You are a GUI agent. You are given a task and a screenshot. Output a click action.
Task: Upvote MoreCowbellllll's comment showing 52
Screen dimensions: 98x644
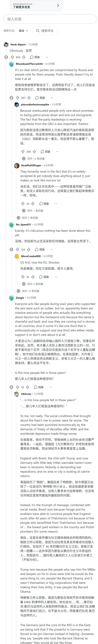(23, 277)
